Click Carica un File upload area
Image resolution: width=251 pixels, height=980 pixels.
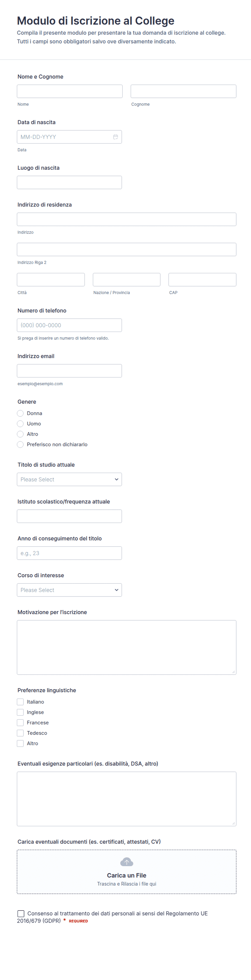click(x=127, y=872)
